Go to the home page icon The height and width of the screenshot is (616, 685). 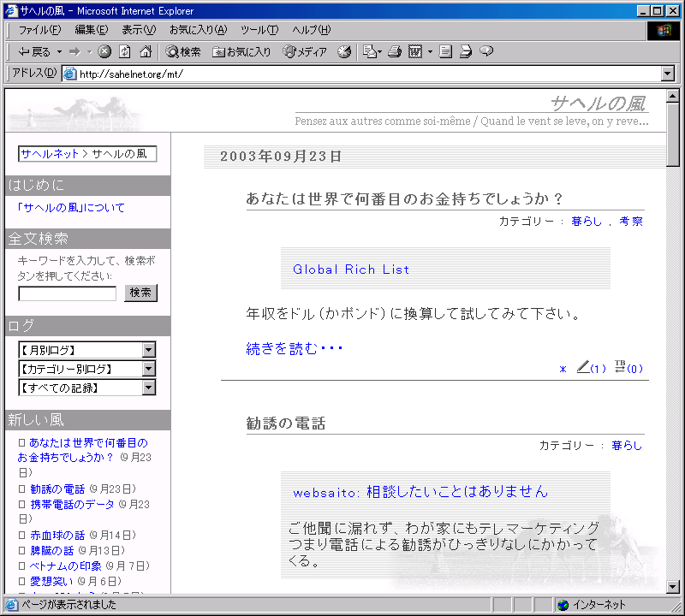[x=146, y=52]
